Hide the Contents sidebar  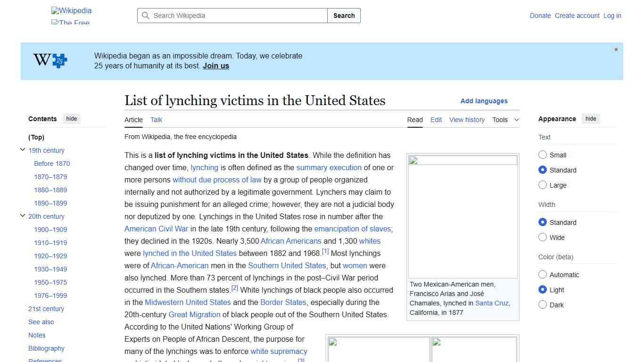click(71, 118)
